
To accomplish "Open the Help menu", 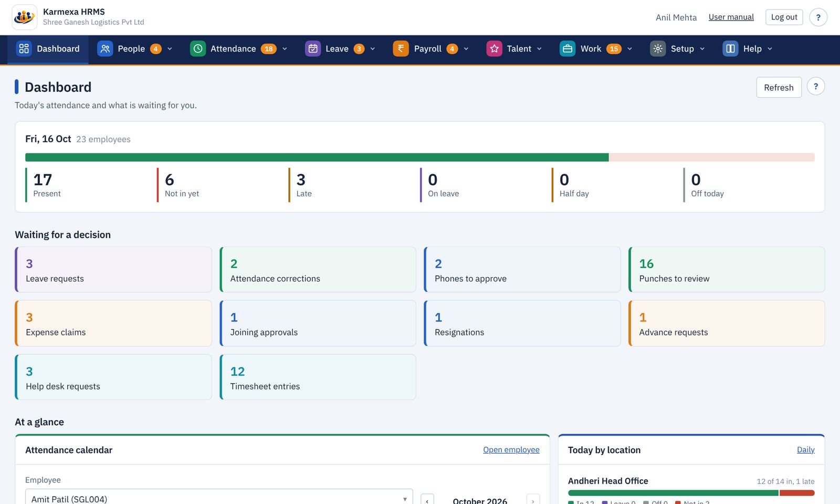I will click(748, 49).
